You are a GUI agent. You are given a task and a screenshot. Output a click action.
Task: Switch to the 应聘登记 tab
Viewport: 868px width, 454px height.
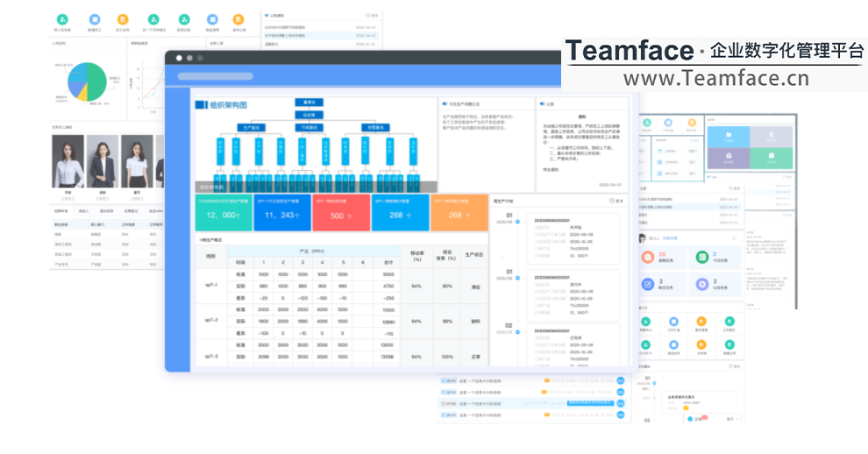click(132, 211)
